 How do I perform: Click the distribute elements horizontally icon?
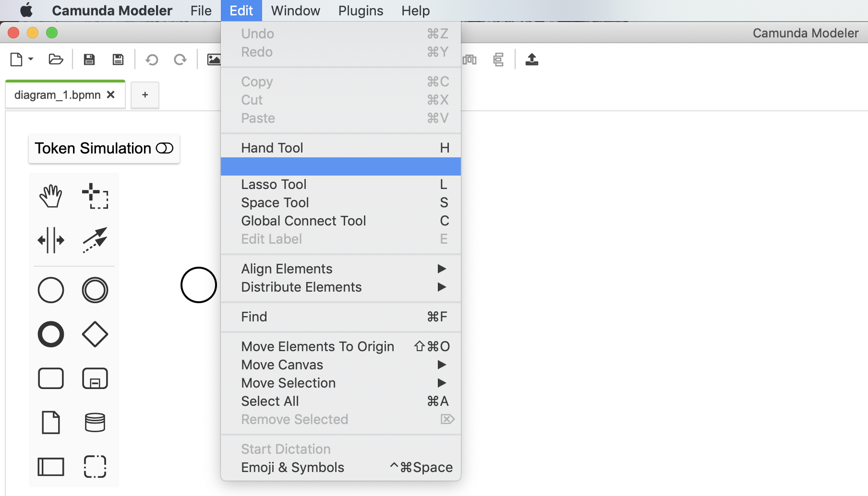pyautogui.click(x=470, y=59)
